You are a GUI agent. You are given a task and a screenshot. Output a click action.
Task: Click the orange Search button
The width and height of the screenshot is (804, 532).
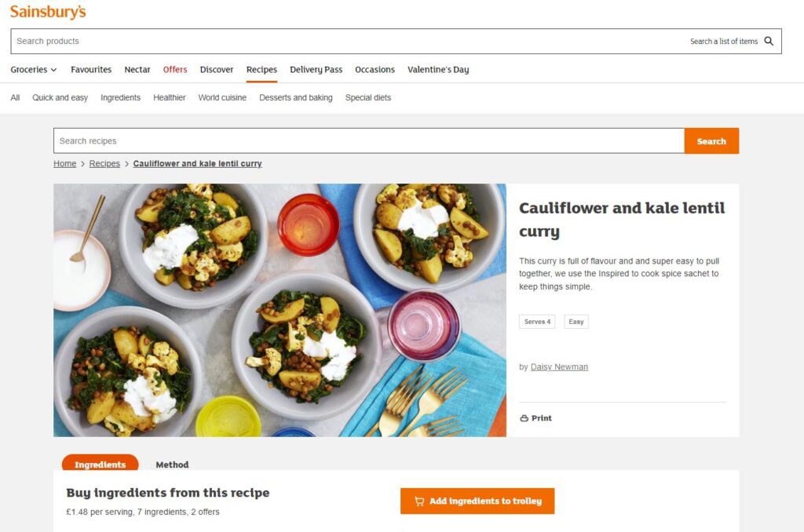click(711, 141)
